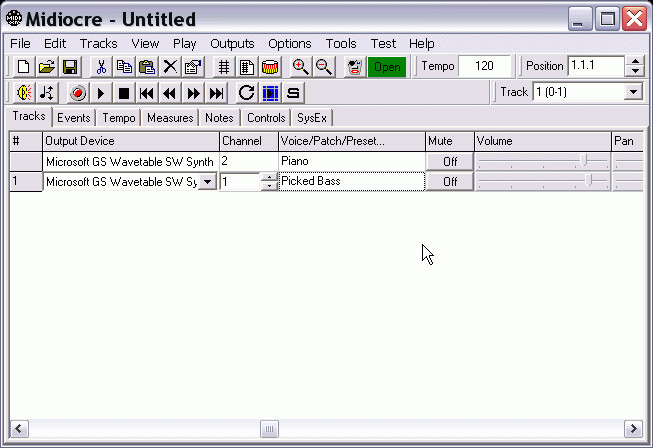Click the New file icon
This screenshot has width=653, height=448.
[x=23, y=67]
